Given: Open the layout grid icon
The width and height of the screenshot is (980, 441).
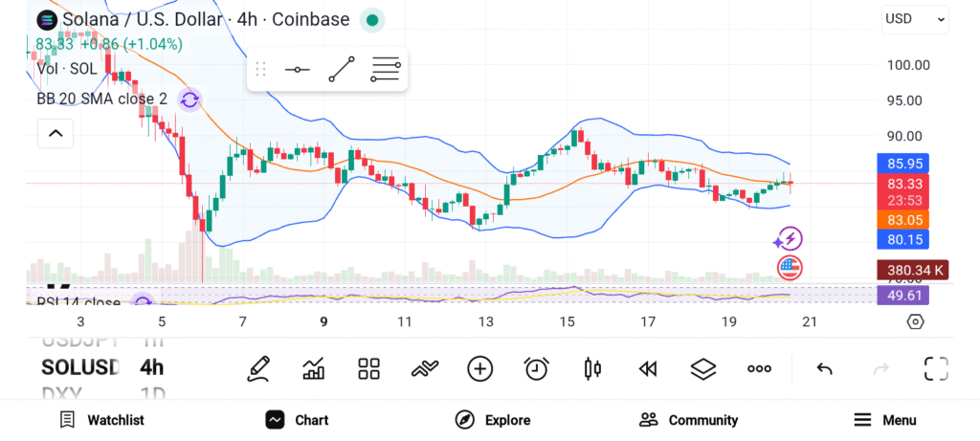Looking at the screenshot, I should pos(368,368).
